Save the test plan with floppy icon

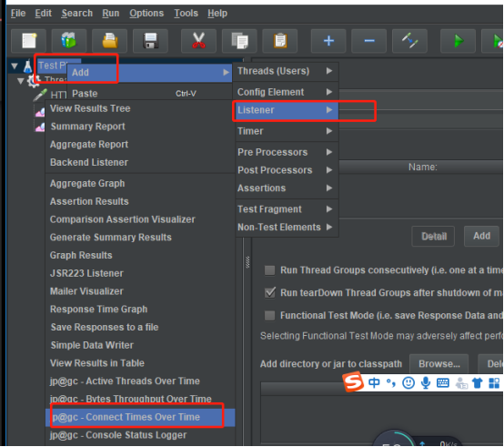click(x=150, y=41)
